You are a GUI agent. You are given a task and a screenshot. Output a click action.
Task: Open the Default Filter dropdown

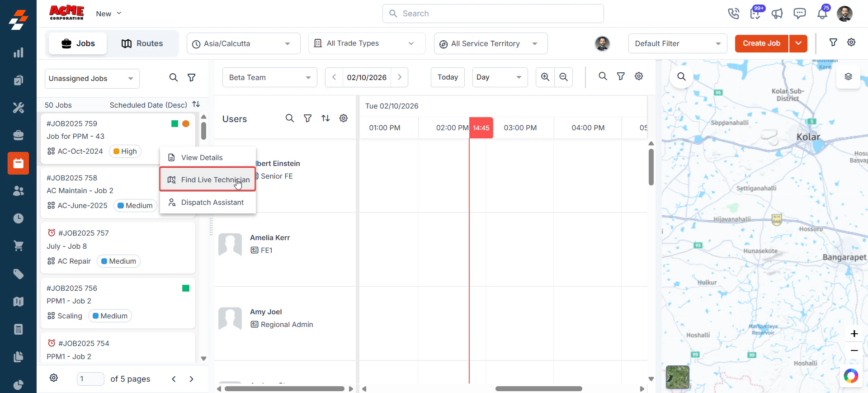[678, 43]
